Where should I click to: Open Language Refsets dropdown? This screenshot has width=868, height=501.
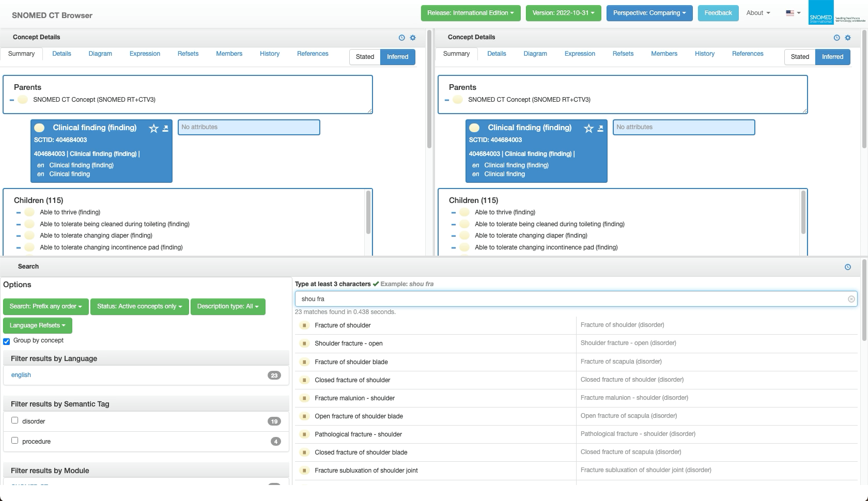tap(38, 325)
